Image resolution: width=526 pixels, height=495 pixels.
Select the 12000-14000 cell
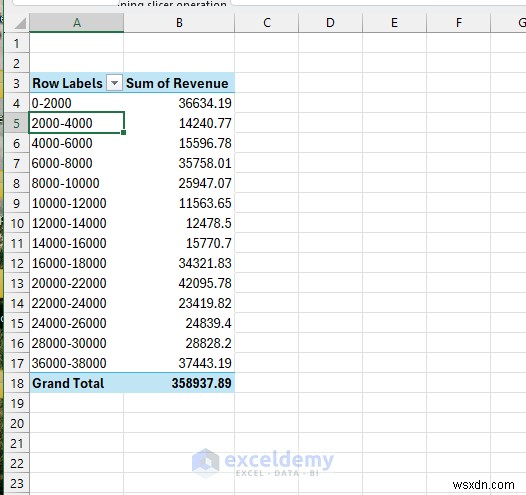pyautogui.click(x=77, y=223)
